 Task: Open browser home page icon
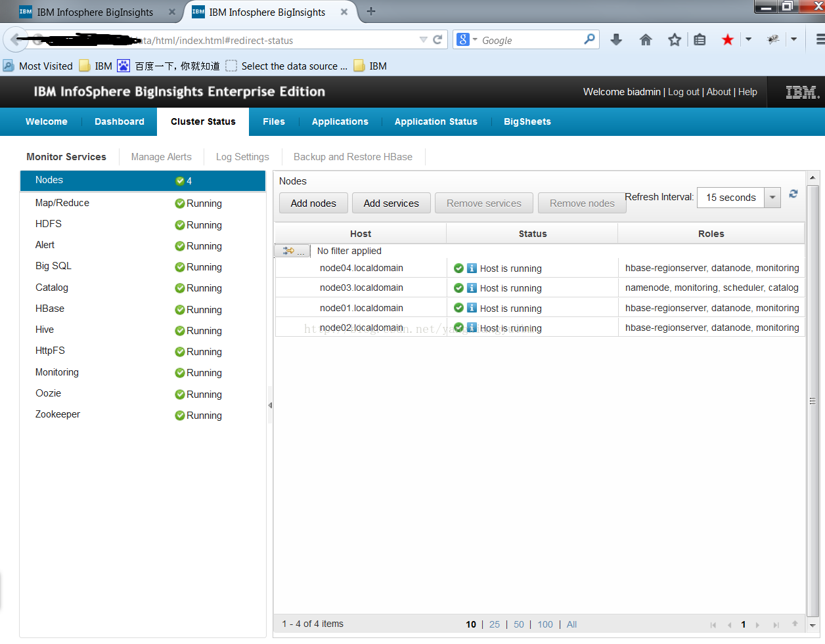pos(646,40)
